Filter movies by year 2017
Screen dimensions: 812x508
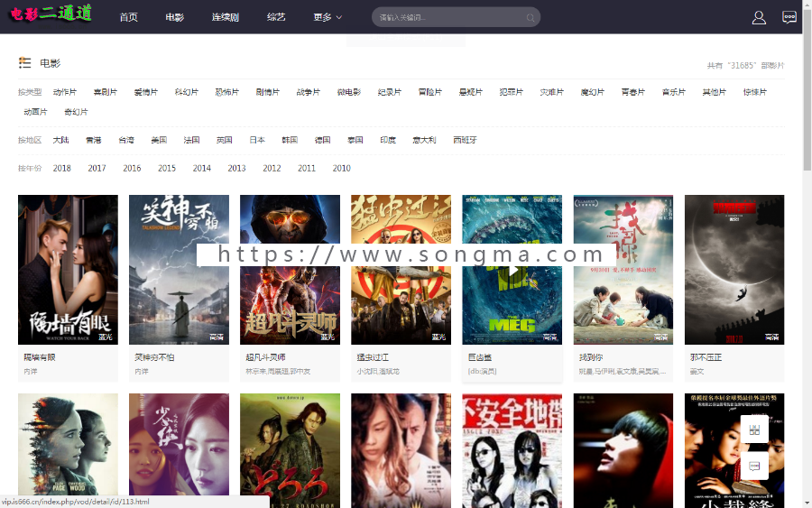pyautogui.click(x=97, y=169)
